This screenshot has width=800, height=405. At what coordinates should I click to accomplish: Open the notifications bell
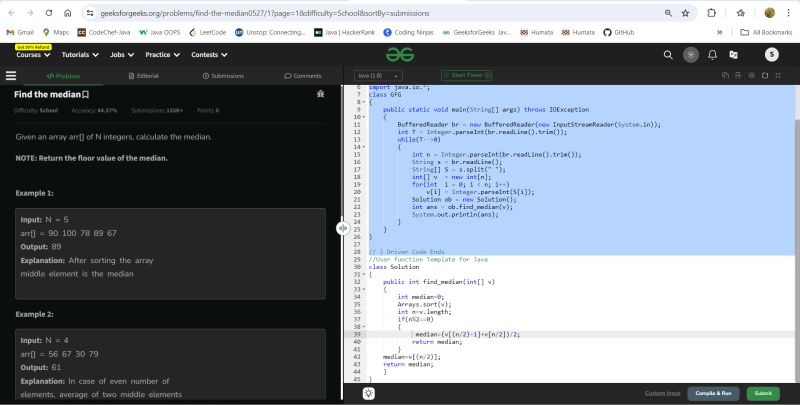click(711, 54)
